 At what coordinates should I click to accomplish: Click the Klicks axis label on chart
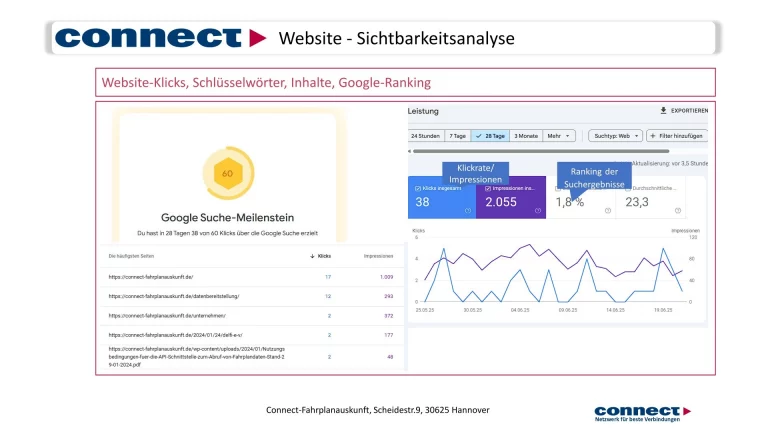(x=419, y=230)
